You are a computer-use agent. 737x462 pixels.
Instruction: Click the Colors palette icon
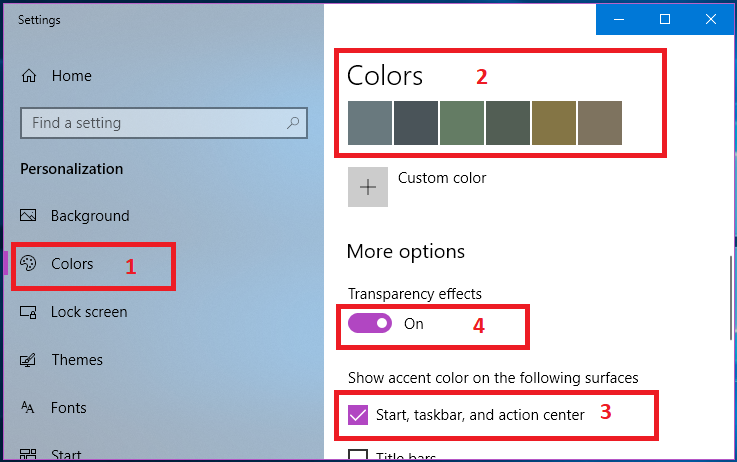point(29,264)
